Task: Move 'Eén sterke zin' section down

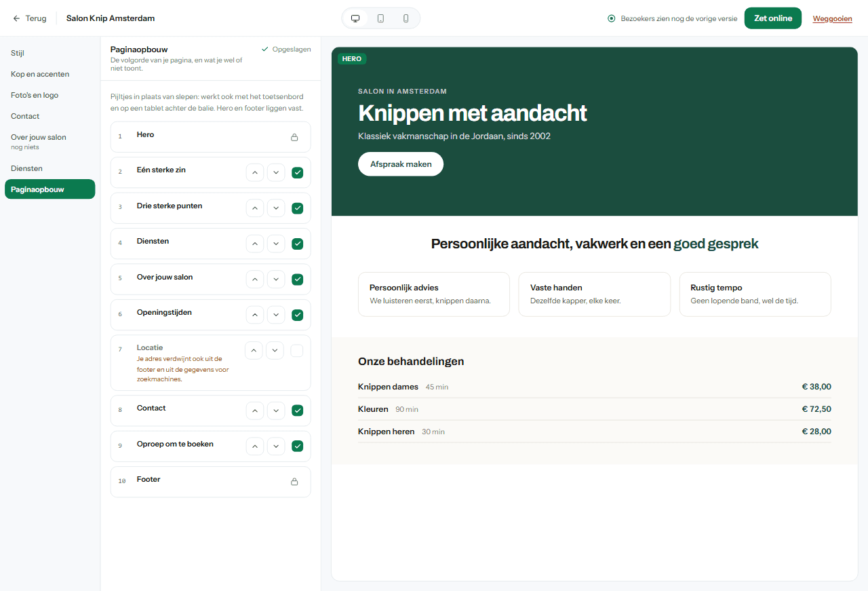Action: (276, 172)
